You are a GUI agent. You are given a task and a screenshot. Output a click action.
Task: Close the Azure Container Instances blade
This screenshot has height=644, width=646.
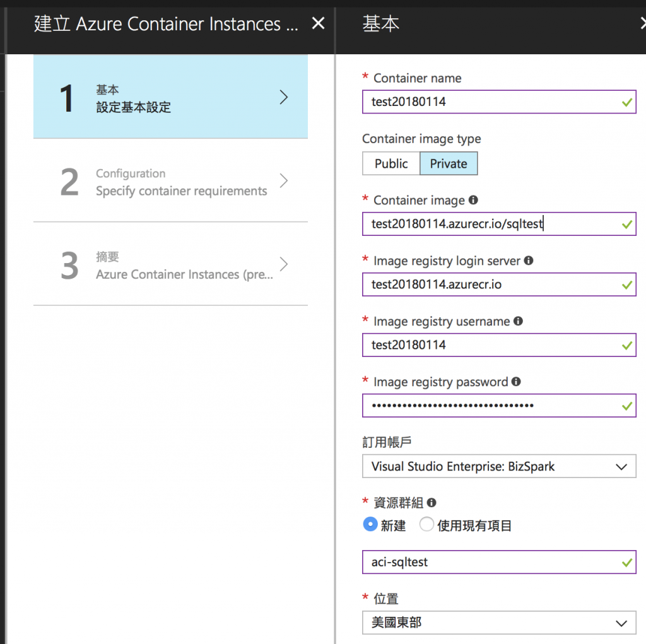tap(318, 23)
